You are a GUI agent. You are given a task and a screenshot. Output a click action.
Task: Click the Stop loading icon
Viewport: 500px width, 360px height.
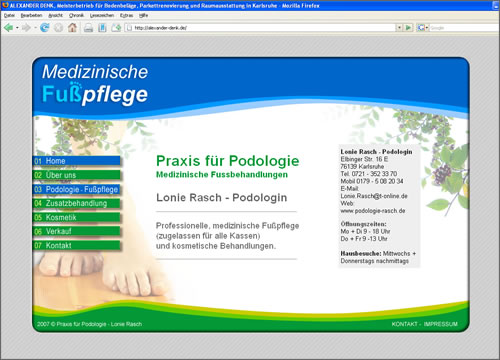[x=58, y=28]
